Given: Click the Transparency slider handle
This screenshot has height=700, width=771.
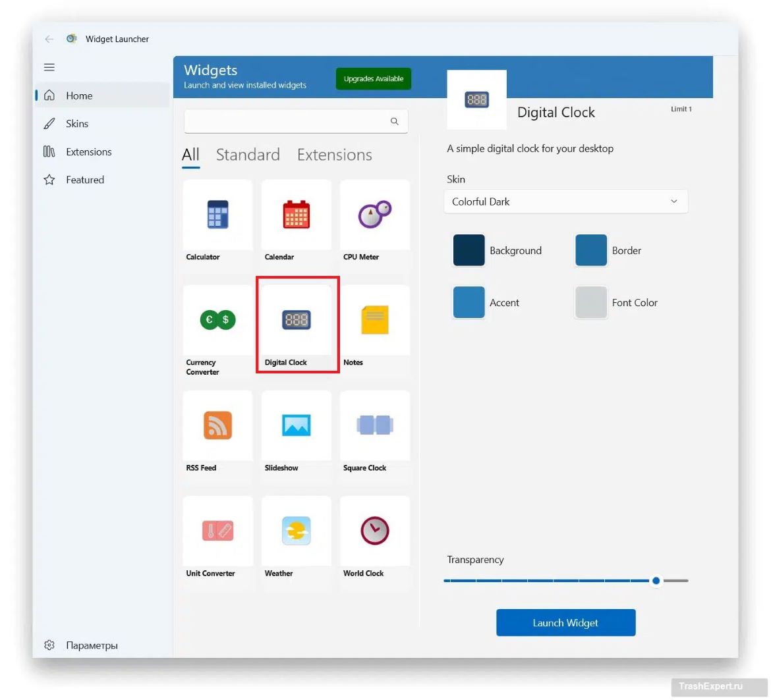Looking at the screenshot, I should [x=656, y=581].
